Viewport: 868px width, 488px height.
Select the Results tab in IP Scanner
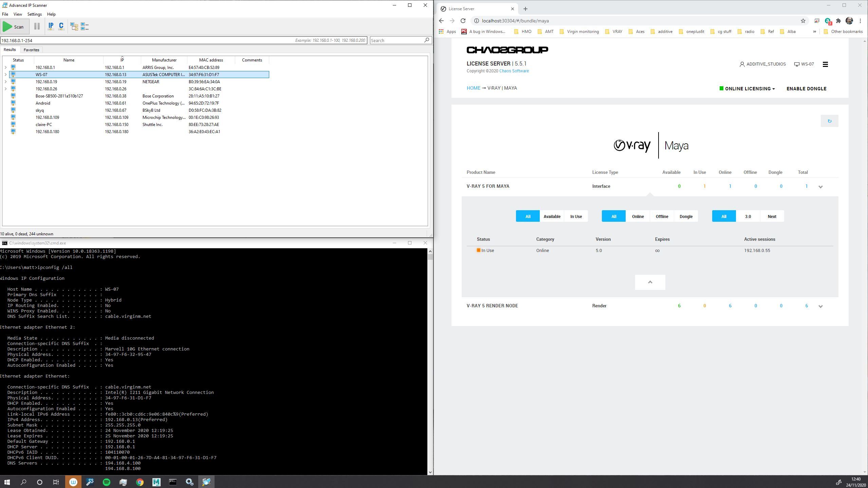(10, 50)
